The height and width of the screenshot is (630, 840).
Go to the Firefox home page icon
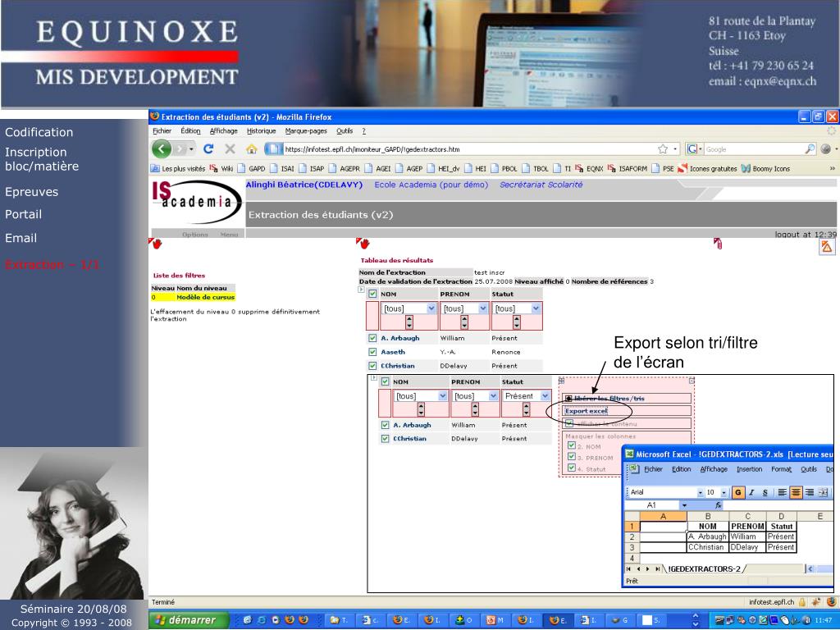251,149
